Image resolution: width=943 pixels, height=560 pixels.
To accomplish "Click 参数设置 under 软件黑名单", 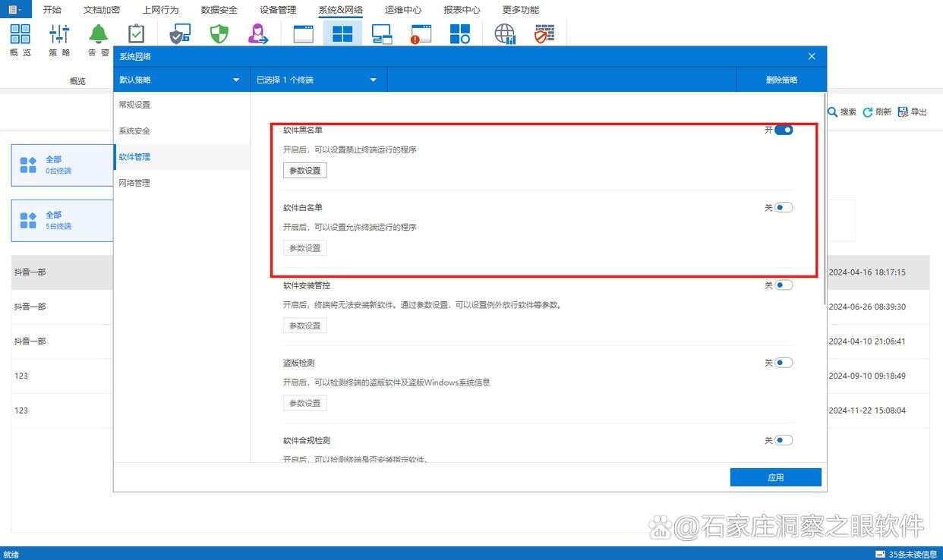I will click(x=304, y=170).
